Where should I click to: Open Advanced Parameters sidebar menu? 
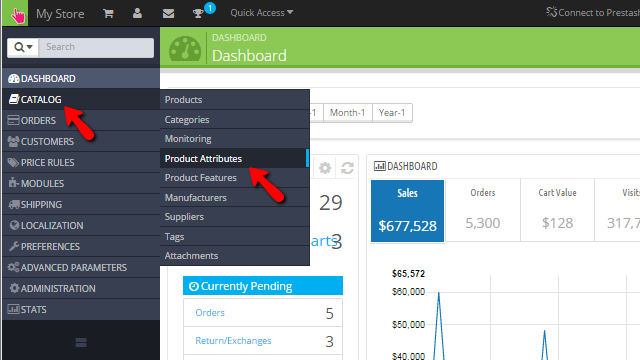[81, 267]
